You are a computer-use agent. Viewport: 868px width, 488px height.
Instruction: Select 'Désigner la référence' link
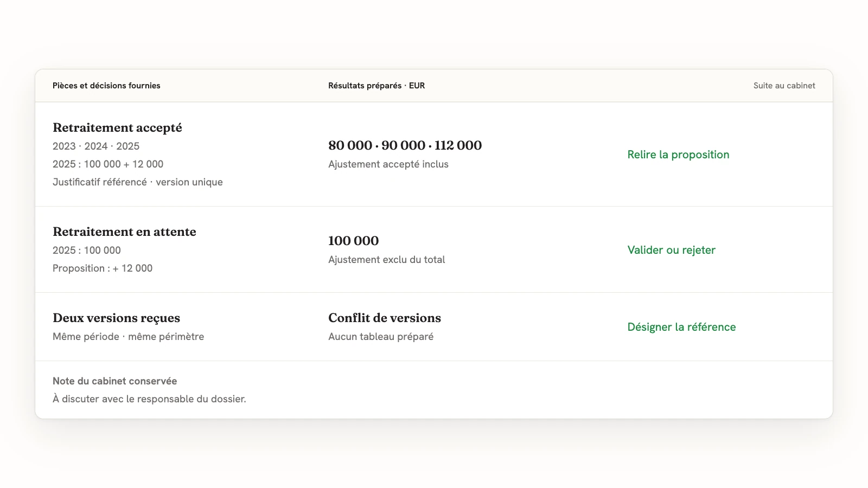tap(681, 327)
